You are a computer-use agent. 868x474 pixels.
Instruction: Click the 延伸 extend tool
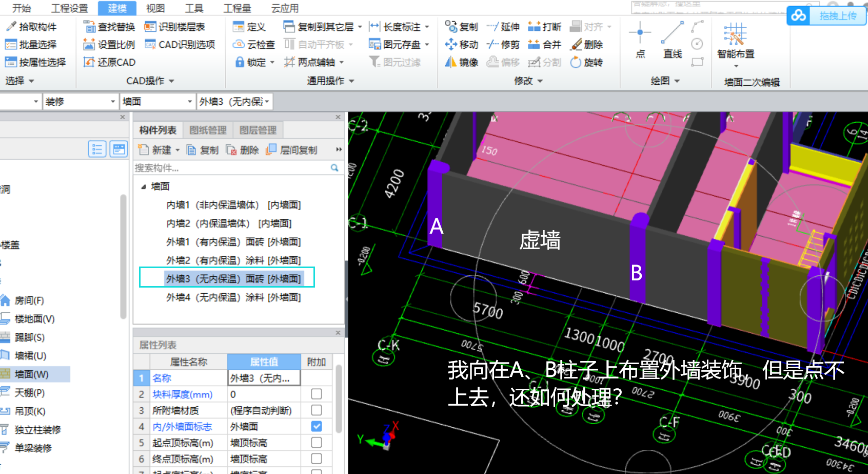pos(503,27)
